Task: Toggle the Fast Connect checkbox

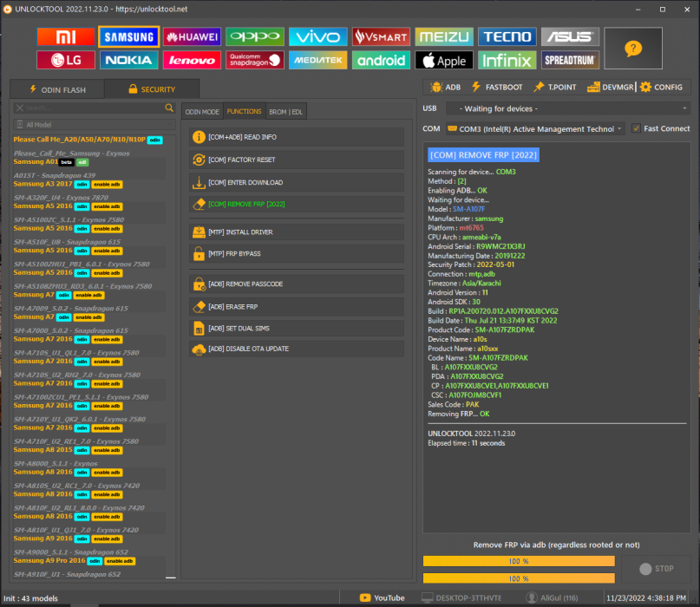Action: pos(636,128)
